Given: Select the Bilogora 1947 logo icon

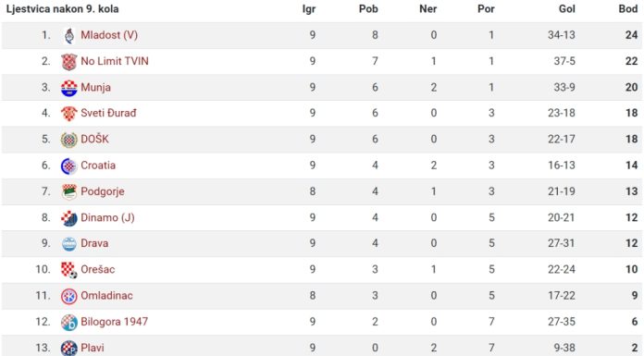Looking at the screenshot, I should 69,323.
